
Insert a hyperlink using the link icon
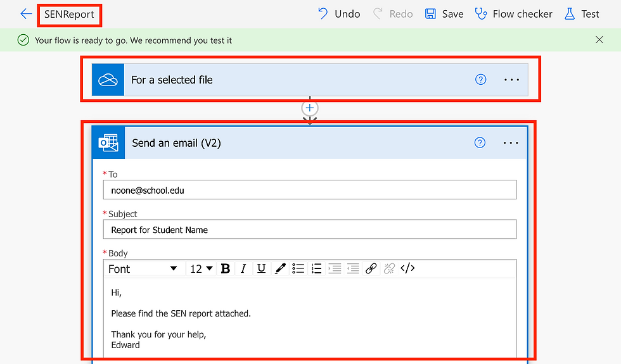pos(371,268)
